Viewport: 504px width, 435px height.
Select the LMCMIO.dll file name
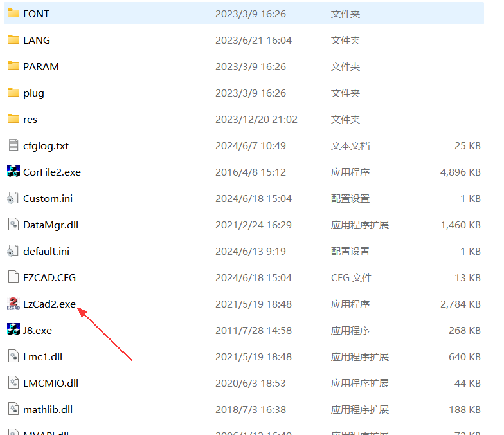click(51, 384)
